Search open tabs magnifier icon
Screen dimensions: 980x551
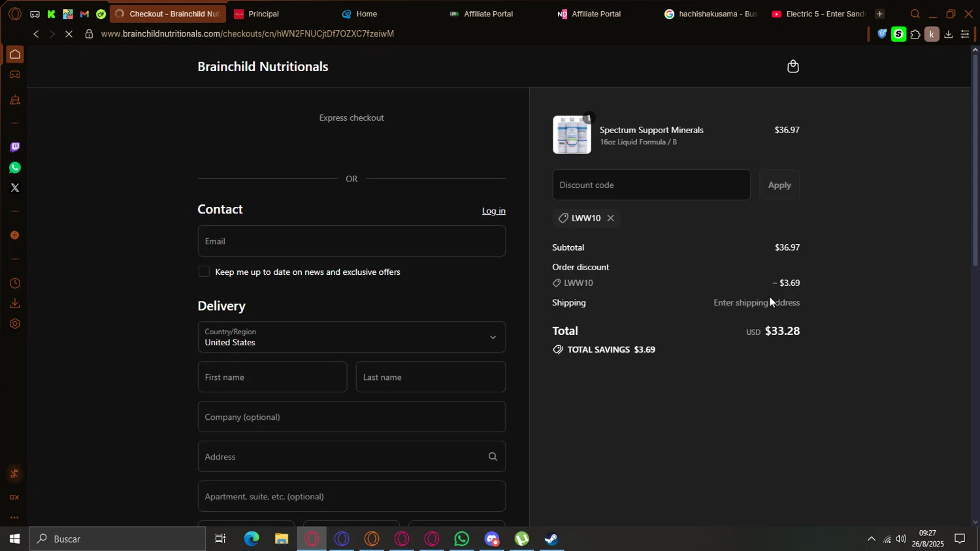pyautogui.click(x=915, y=14)
